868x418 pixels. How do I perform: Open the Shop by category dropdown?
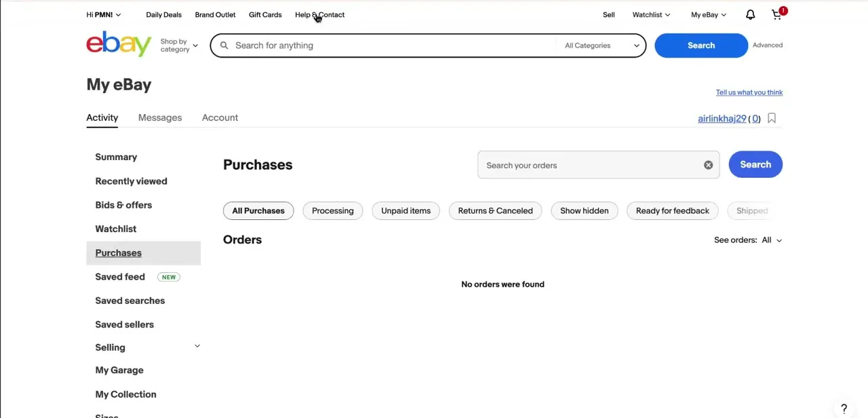[179, 45]
